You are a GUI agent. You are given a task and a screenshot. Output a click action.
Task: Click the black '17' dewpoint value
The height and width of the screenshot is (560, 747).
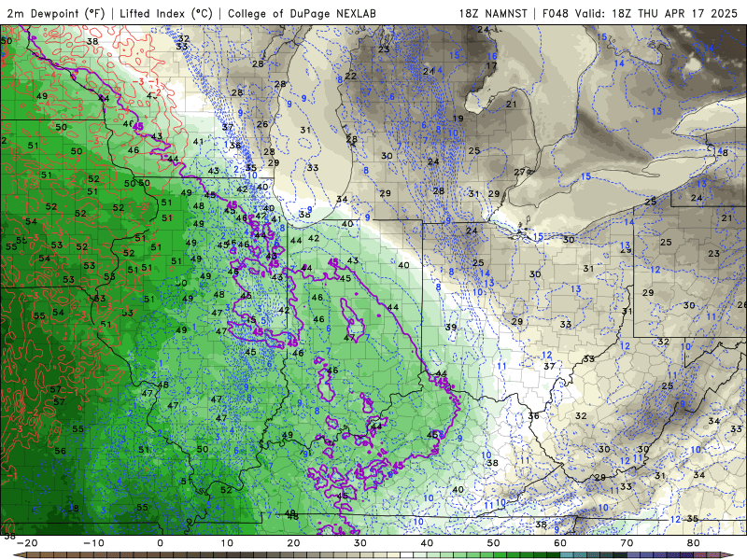click(x=492, y=65)
